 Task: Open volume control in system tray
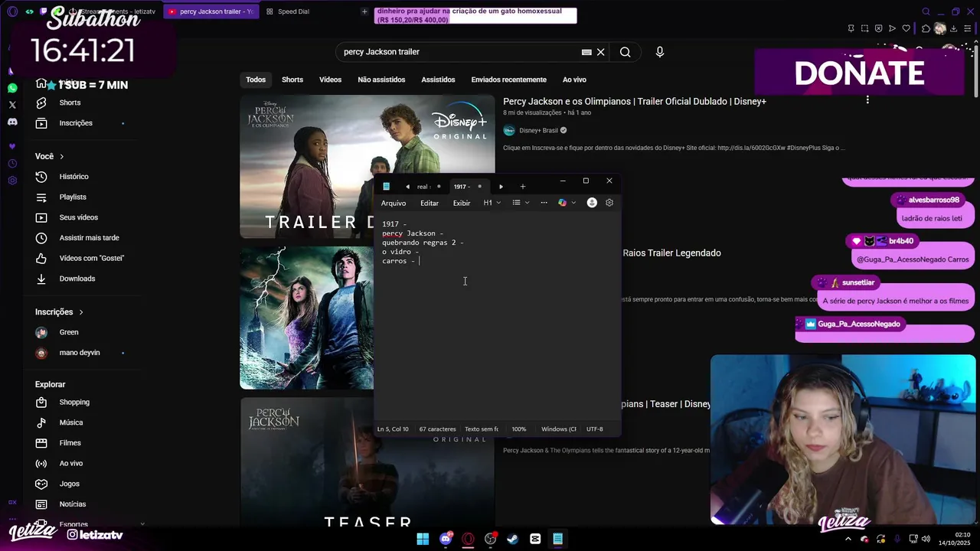pyautogui.click(x=926, y=539)
